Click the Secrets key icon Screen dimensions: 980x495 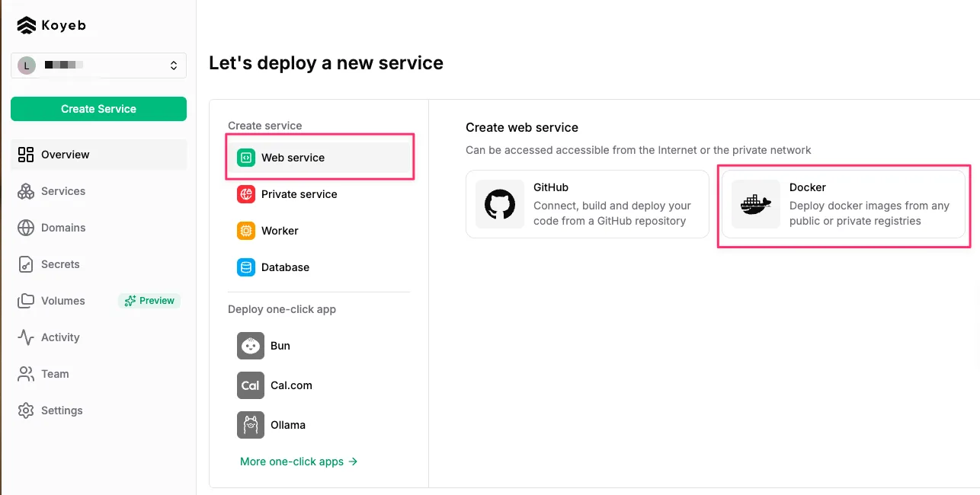pos(26,264)
